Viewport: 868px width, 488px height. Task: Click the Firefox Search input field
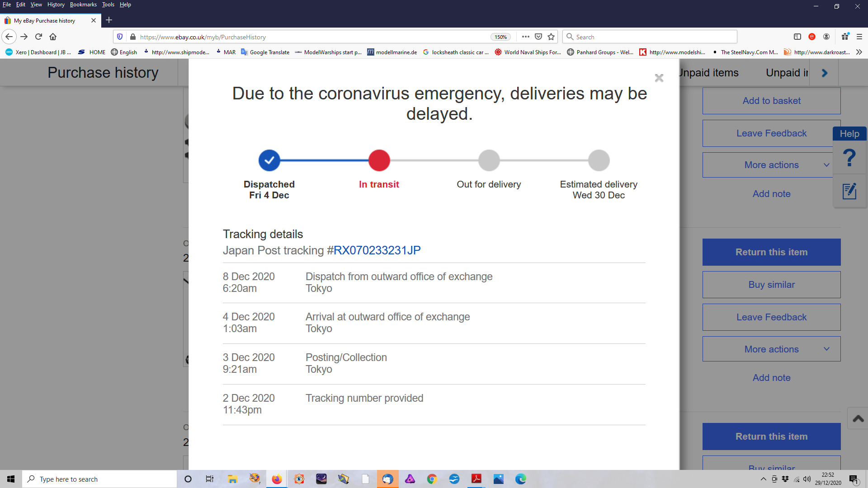[x=650, y=37]
